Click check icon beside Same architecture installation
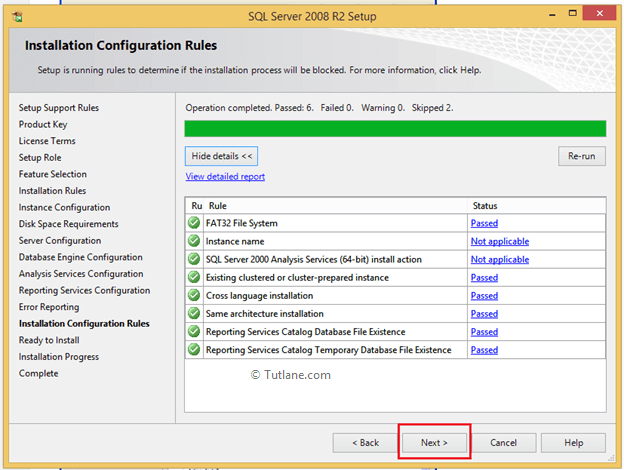Image resolution: width=624 pixels, height=470 pixels. 194,314
